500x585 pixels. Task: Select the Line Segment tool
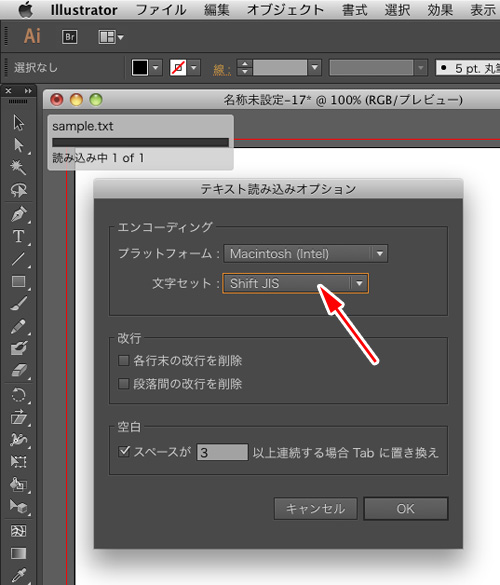point(18,259)
